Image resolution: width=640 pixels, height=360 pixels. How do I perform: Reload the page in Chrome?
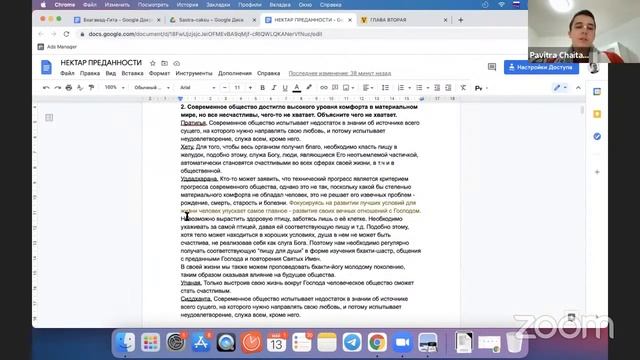pos(67,34)
